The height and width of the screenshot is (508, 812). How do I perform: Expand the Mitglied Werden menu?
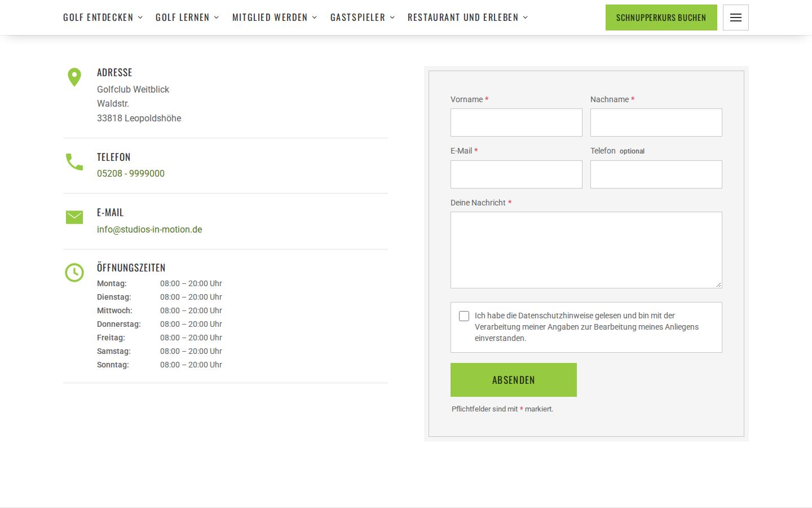pyautogui.click(x=275, y=17)
